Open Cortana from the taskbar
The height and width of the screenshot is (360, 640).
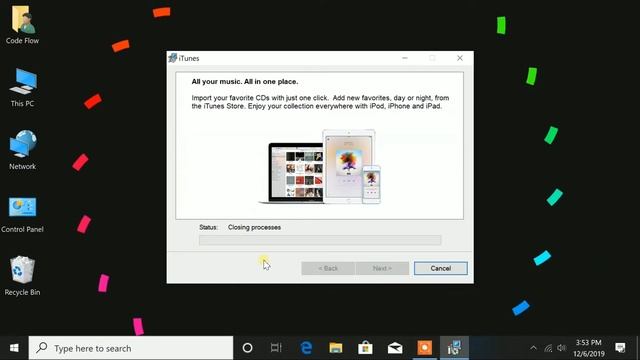[x=247, y=348]
